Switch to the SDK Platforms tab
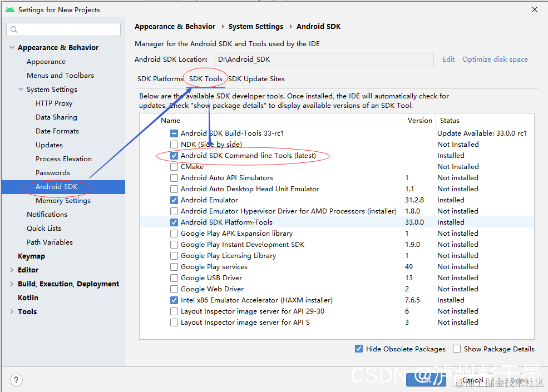Image resolution: width=548 pixels, height=392 pixels. click(x=160, y=79)
